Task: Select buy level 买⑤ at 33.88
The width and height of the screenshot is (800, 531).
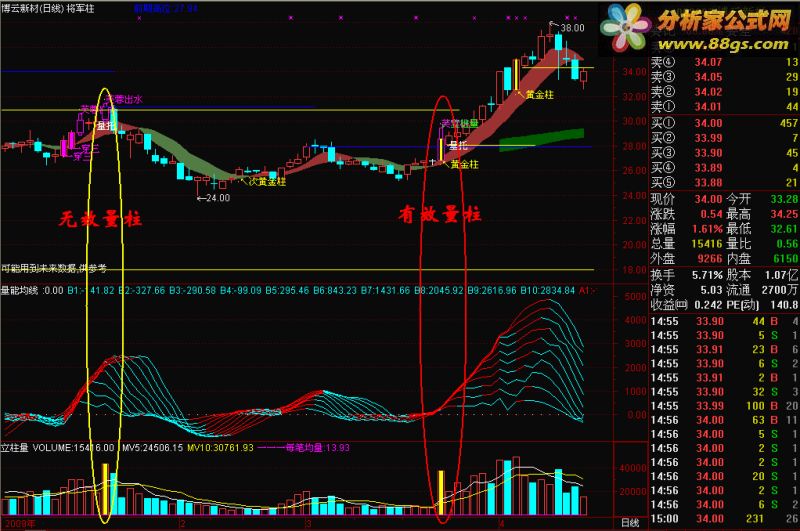Action: pyautogui.click(x=724, y=182)
